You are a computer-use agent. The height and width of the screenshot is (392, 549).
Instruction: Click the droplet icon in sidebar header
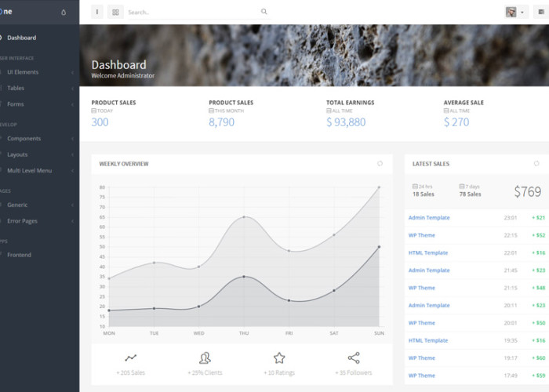point(64,13)
